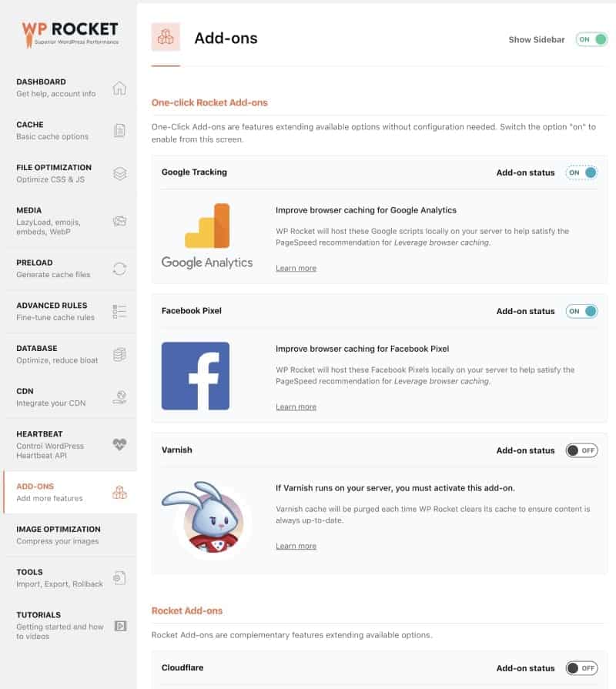
Task: Click the Advanced Rules list icon
Action: click(x=119, y=311)
